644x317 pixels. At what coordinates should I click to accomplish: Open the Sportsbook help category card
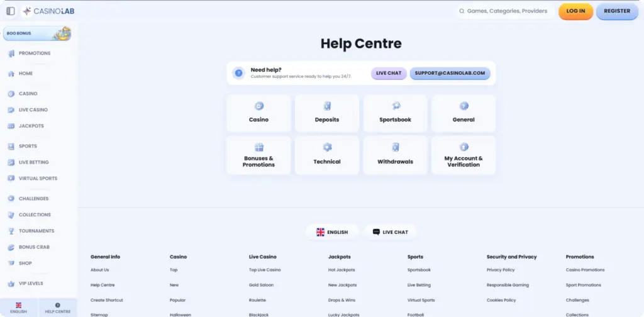coord(395,113)
